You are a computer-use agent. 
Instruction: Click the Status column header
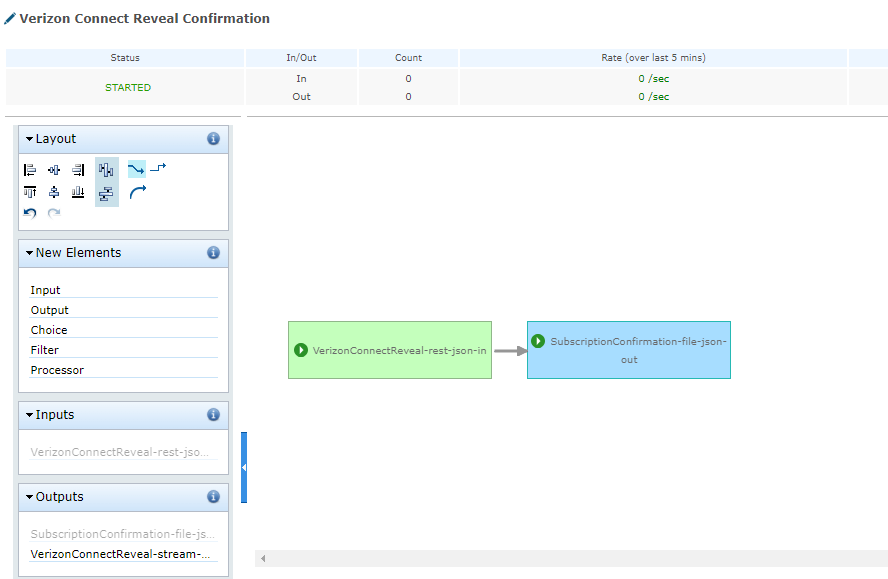click(x=125, y=58)
